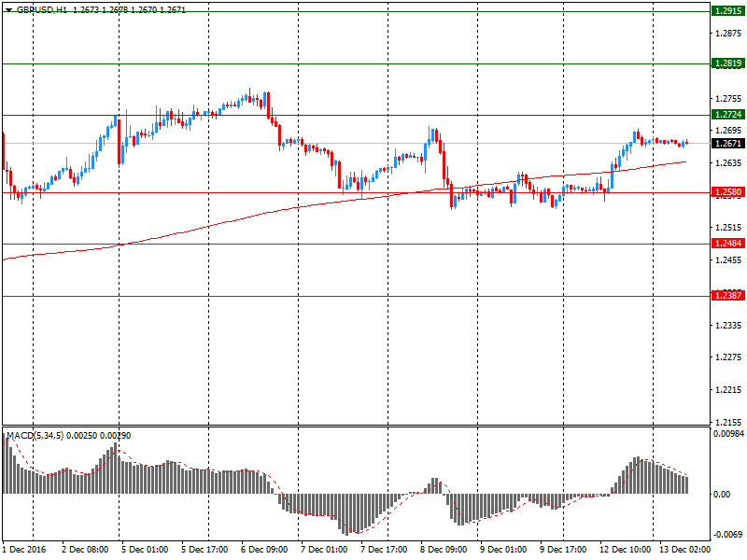
Task: Click the 1.2155 price scale value
Action: click(729, 422)
